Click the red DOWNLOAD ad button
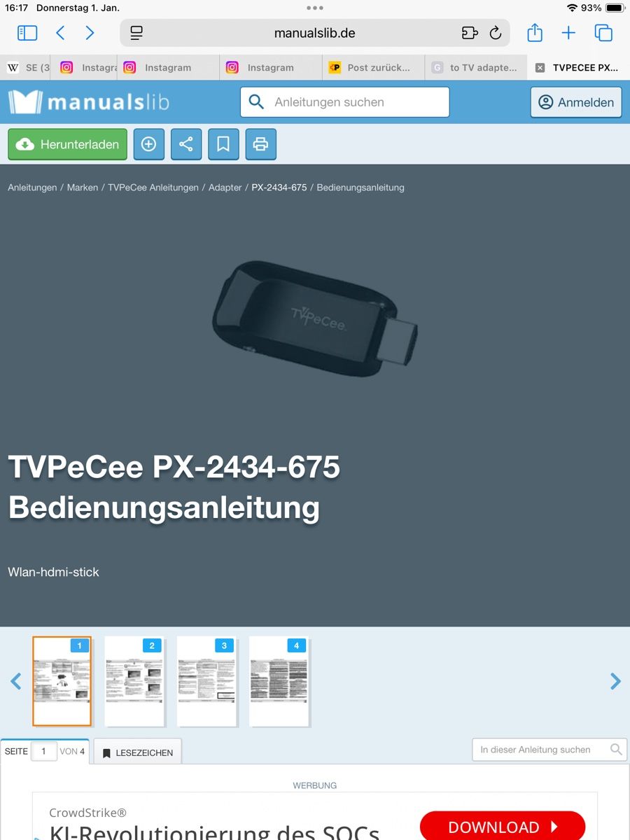The width and height of the screenshot is (630, 840). (x=503, y=826)
